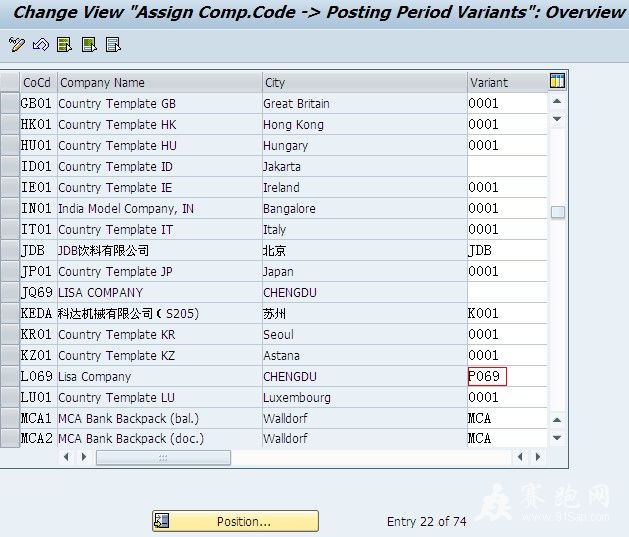This screenshot has width=629, height=537.
Task: Click the Variant column header
Action: (507, 82)
